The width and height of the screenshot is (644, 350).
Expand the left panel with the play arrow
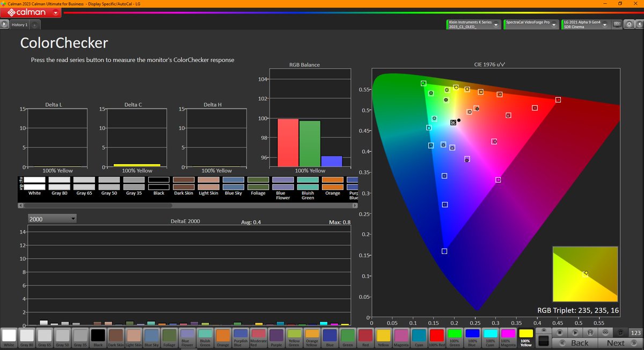click(4, 25)
